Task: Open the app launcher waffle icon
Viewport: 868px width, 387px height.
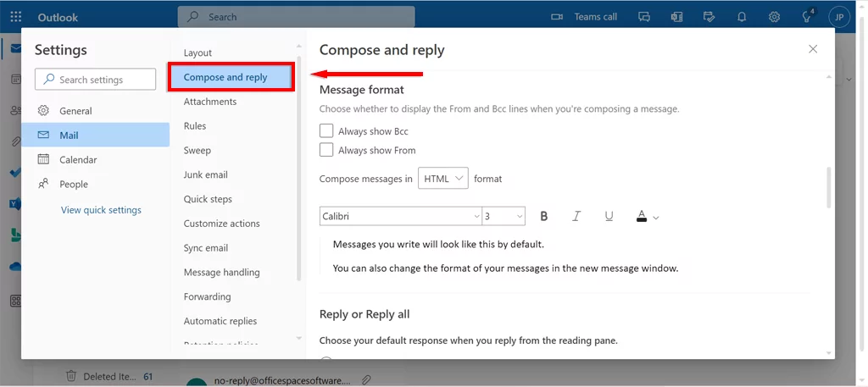Action: pos(16,17)
